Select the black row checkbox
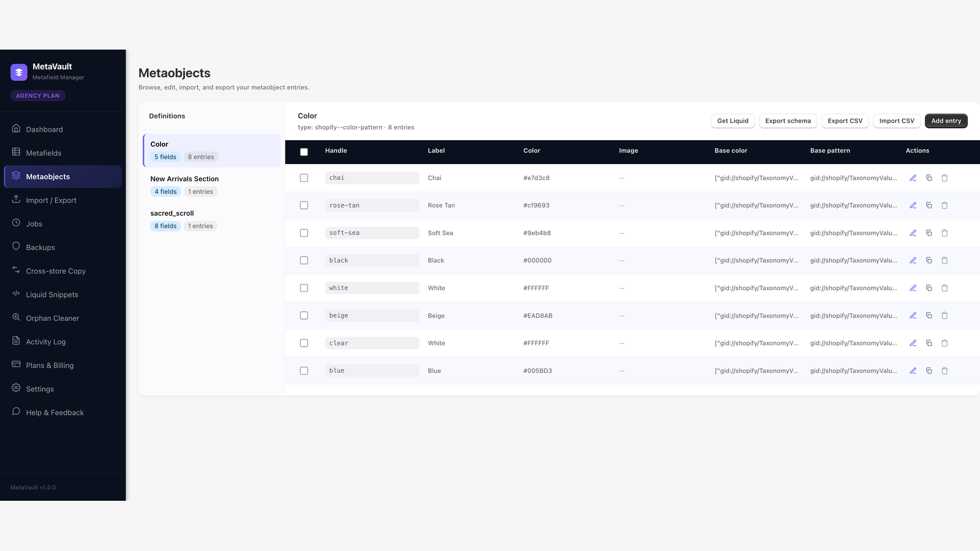This screenshot has width=980, height=551. tap(304, 261)
